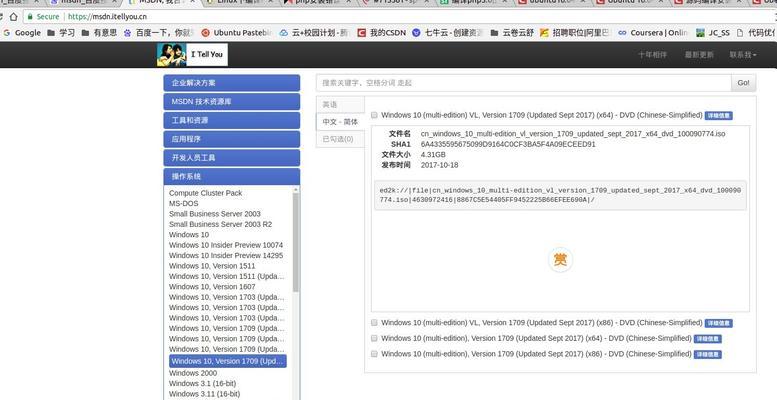The height and width of the screenshot is (400, 777).
Task: Open the 云+校园计划 bookmark
Action: click(314, 33)
